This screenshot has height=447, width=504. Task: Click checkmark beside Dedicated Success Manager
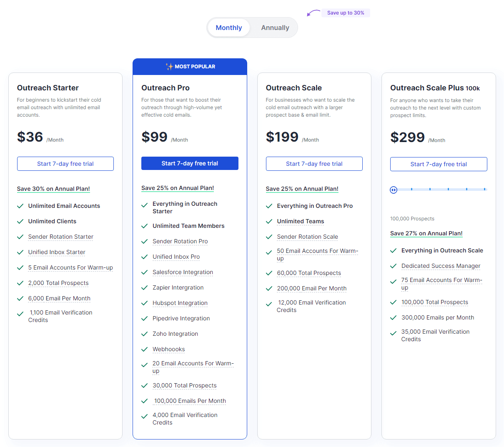coord(393,266)
